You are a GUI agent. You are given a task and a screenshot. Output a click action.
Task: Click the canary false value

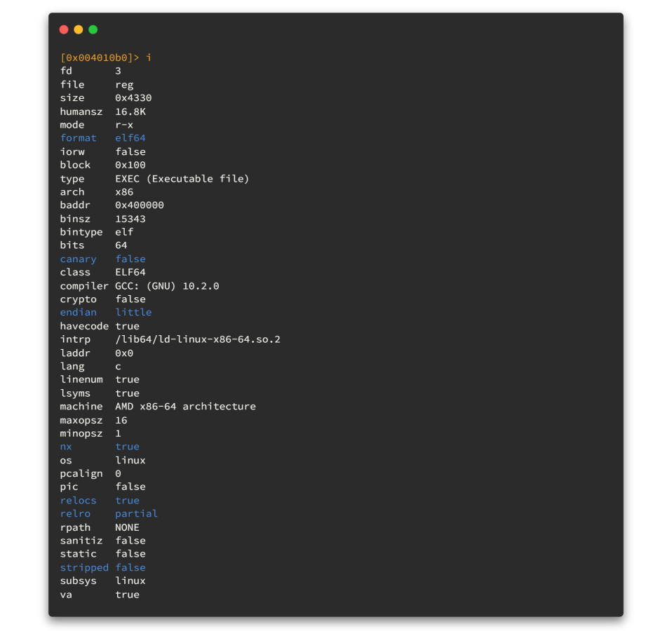pyautogui.click(x=130, y=259)
